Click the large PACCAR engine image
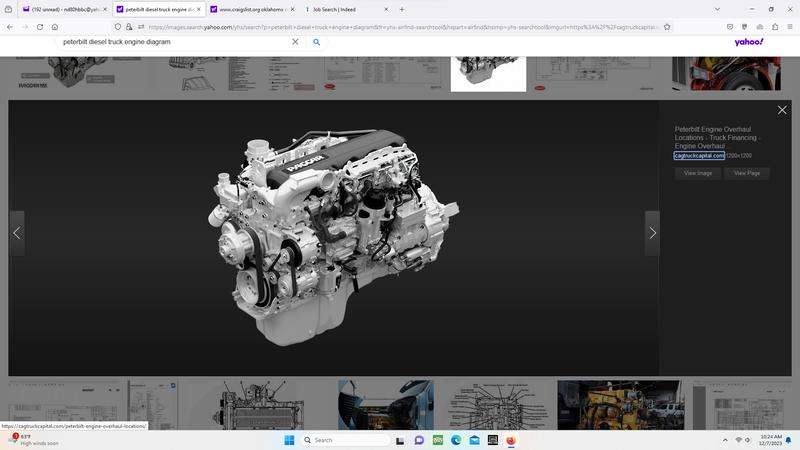 [334, 237]
